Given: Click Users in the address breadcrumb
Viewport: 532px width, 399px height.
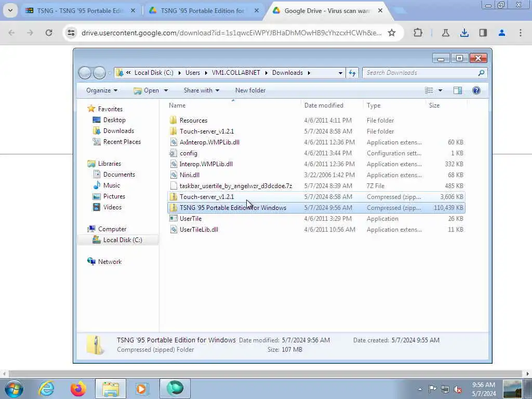Looking at the screenshot, I should pyautogui.click(x=192, y=73).
